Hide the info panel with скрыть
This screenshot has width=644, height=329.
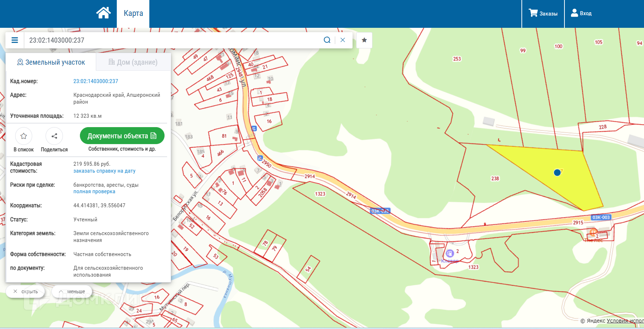click(25, 291)
